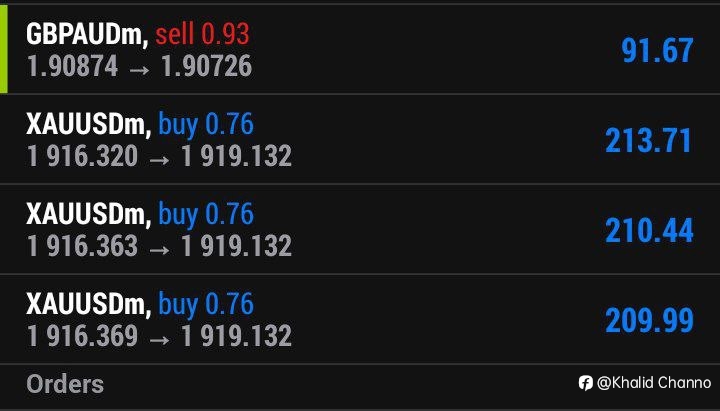
Task: Tap the 209.99 profit value
Action: (649, 321)
